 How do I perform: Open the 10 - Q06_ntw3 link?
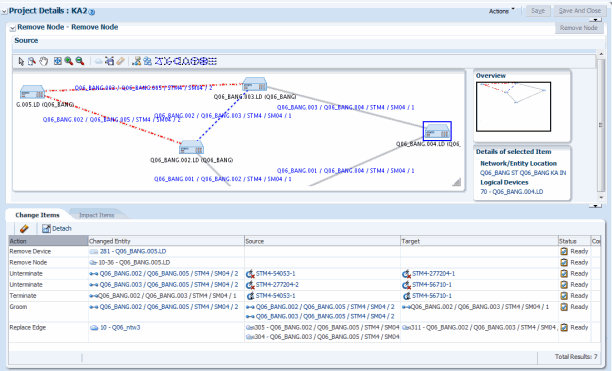point(120,328)
